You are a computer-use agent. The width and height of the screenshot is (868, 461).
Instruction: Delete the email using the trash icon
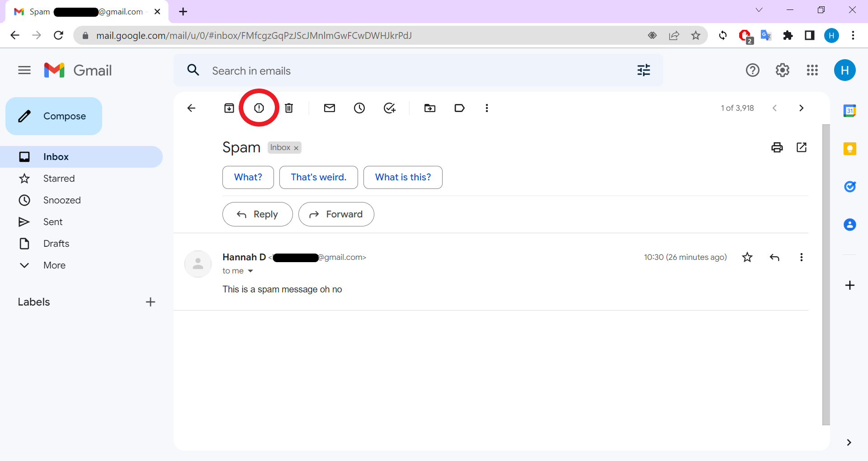[289, 108]
